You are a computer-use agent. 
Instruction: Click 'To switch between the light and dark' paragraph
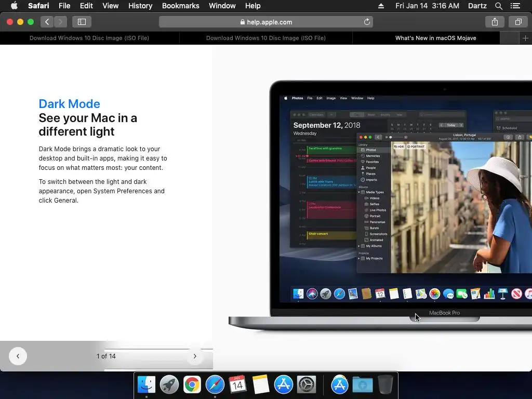[x=101, y=191]
